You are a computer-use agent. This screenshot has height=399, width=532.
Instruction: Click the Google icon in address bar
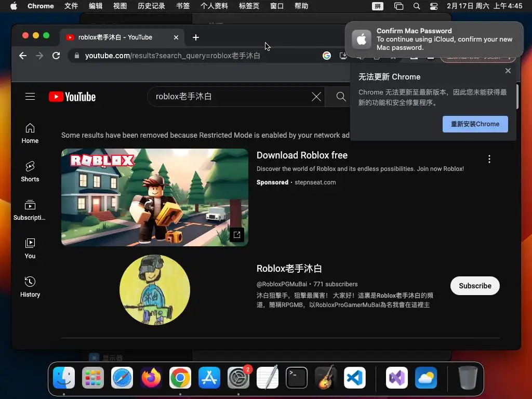327,56
